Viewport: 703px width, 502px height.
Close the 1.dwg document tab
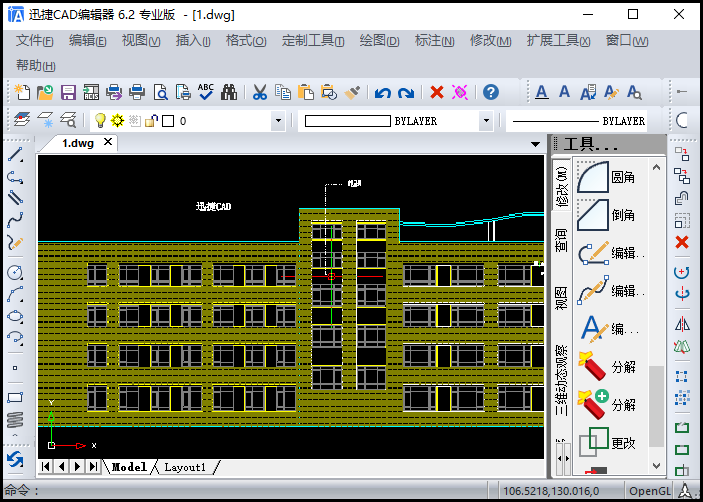(x=108, y=142)
